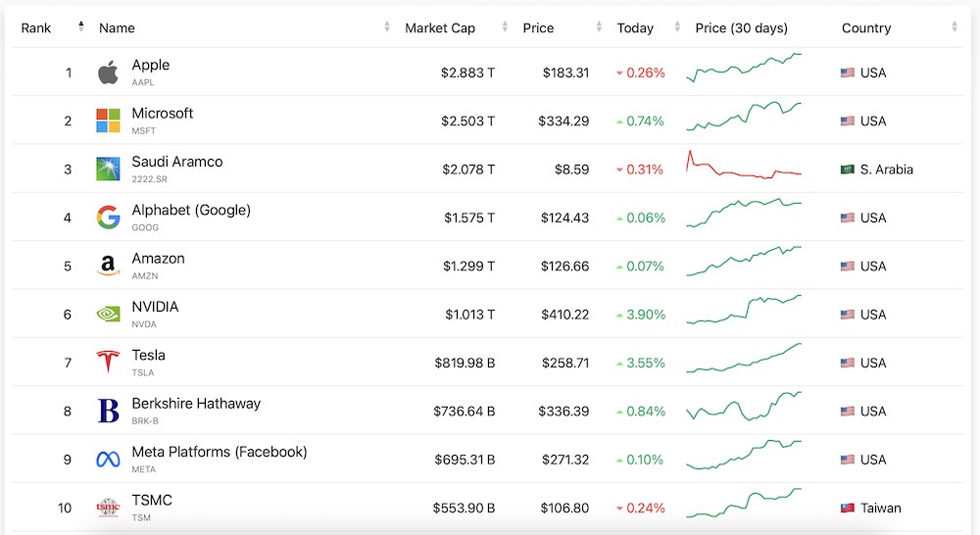Sort table by Rank column arrows
Screen dimensions: 980x535
coord(80,26)
